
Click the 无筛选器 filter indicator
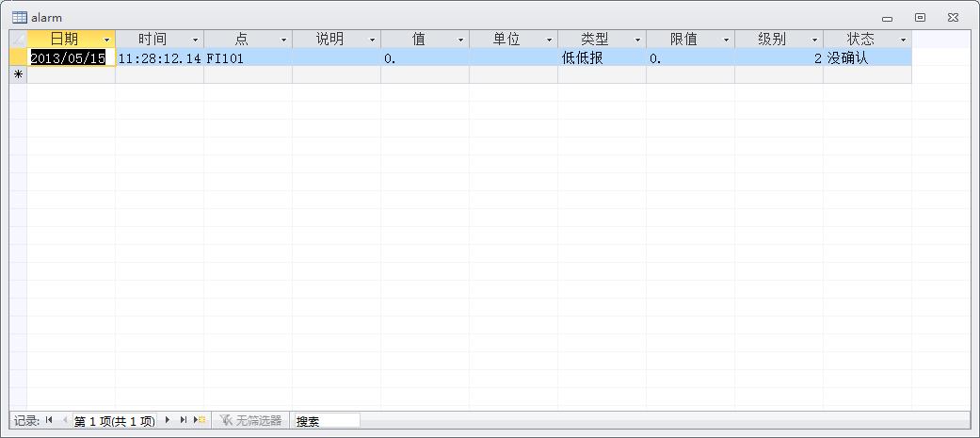[250, 420]
